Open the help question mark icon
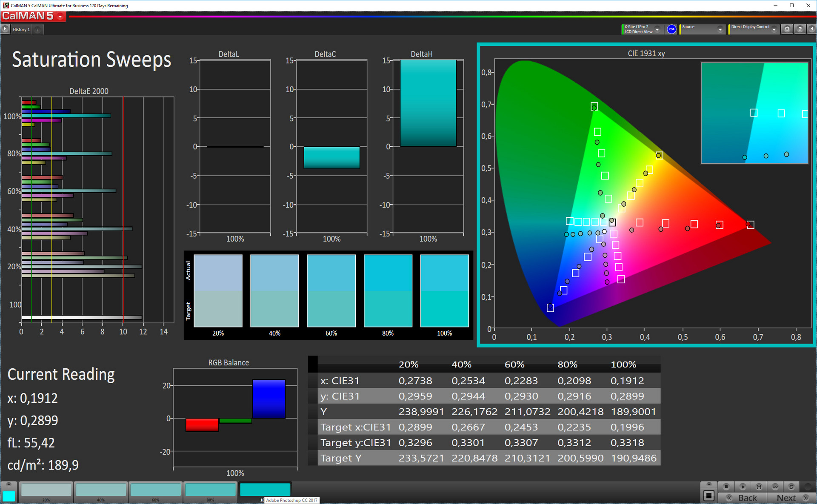 coord(800,29)
